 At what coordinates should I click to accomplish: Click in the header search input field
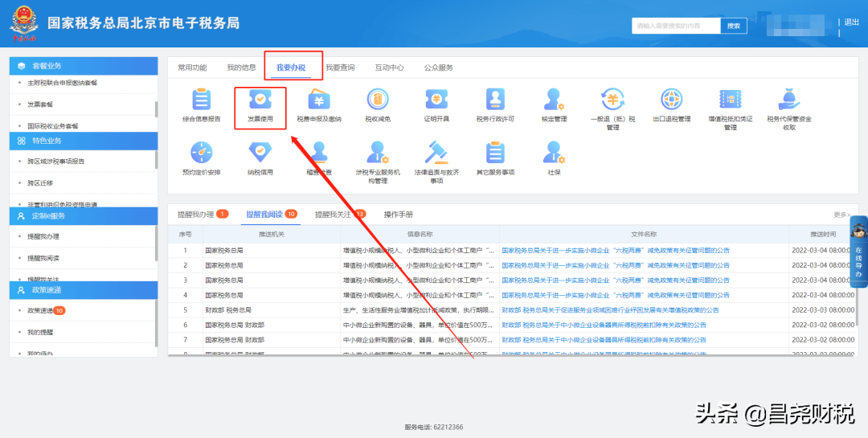point(674,26)
